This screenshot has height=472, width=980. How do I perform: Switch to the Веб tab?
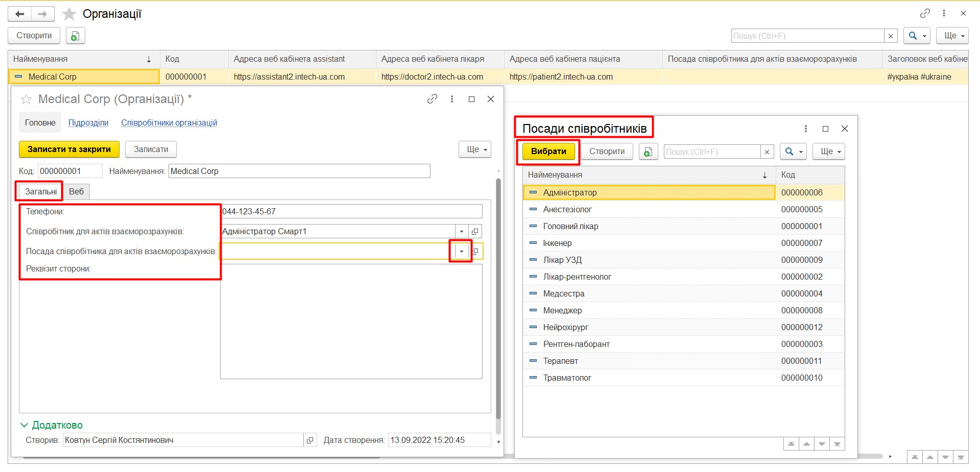tap(76, 191)
